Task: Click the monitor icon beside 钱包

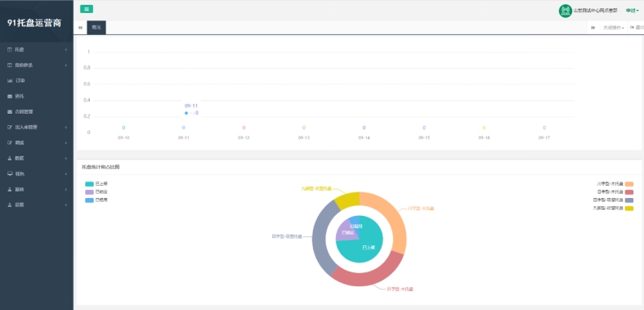Action: point(10,174)
